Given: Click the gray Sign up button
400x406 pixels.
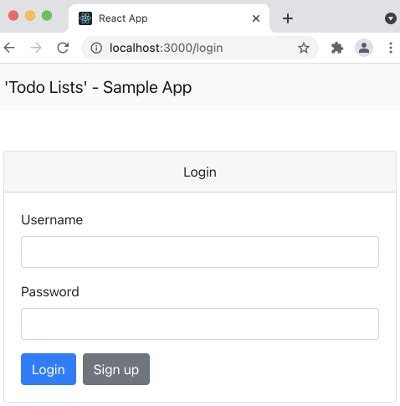Looking at the screenshot, I should [x=116, y=369].
